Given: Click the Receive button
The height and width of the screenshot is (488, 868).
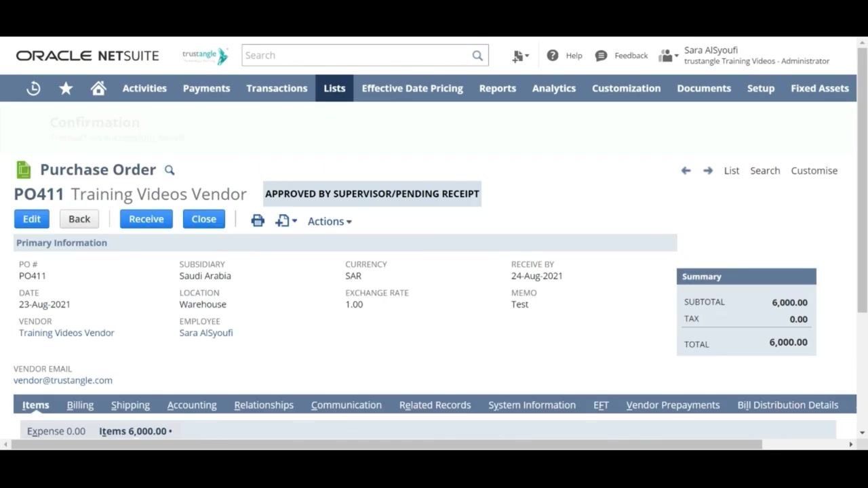Looking at the screenshot, I should click(x=146, y=219).
